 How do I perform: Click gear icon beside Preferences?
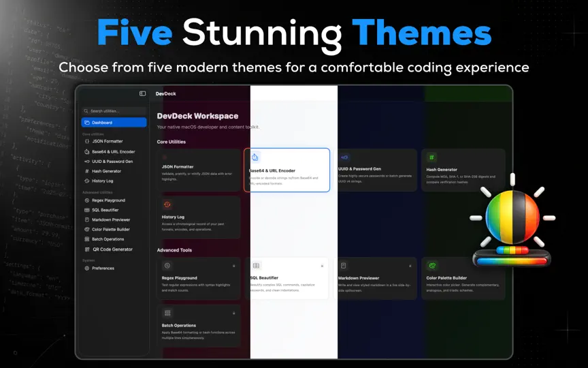point(87,269)
